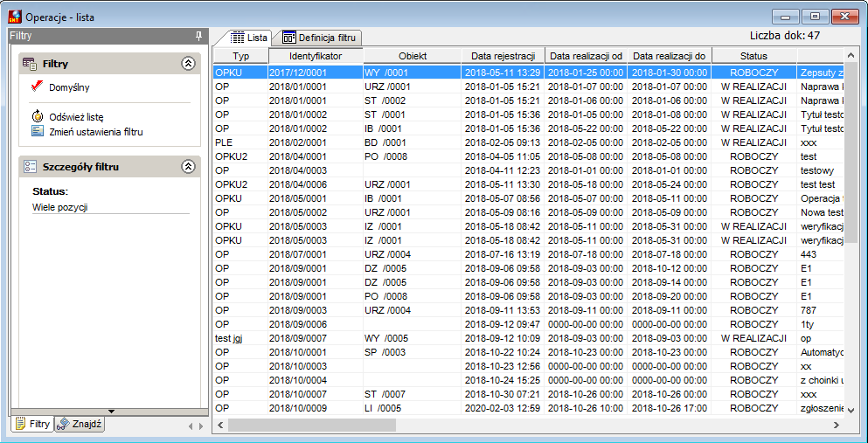Click the horizontal scrollbar left arrow
The height and width of the screenshot is (443, 868).
(221, 425)
